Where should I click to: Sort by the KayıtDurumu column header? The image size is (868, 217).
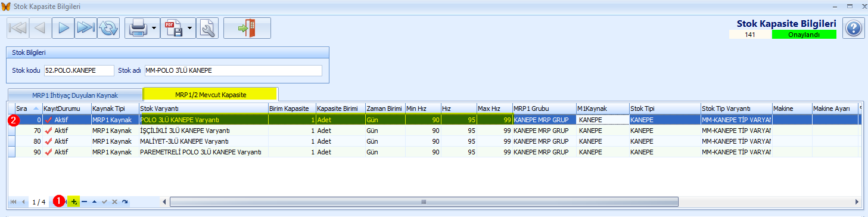pos(67,108)
